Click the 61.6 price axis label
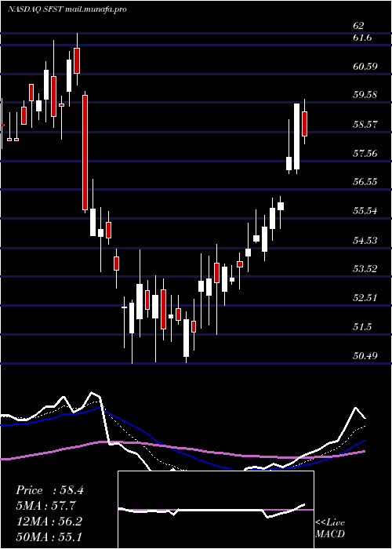 (362, 37)
